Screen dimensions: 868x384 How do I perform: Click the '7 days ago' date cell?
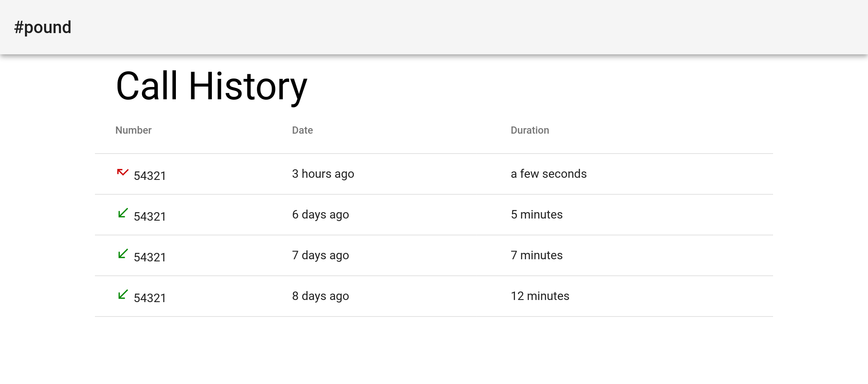coord(320,255)
